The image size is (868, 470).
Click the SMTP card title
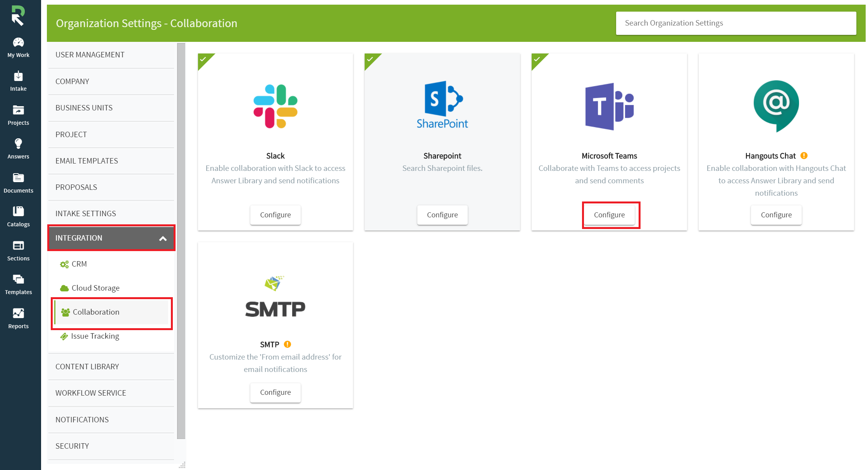270,344
